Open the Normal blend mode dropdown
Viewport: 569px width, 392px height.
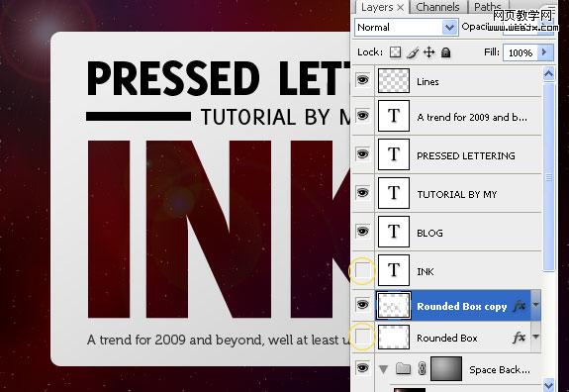[x=449, y=28]
